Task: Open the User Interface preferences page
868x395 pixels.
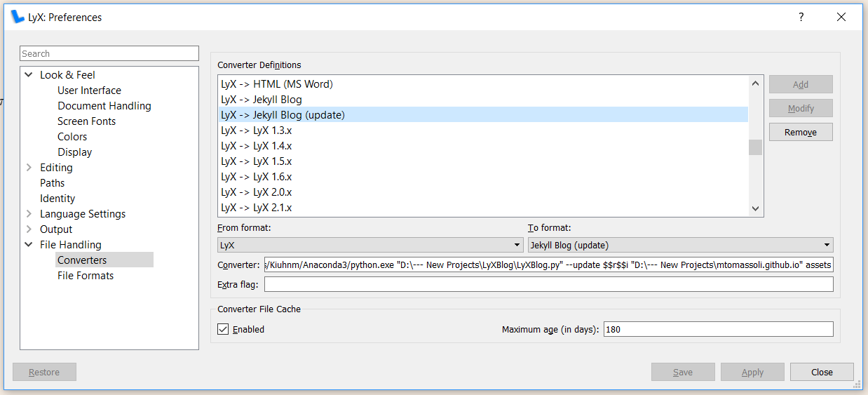Action: [89, 91]
